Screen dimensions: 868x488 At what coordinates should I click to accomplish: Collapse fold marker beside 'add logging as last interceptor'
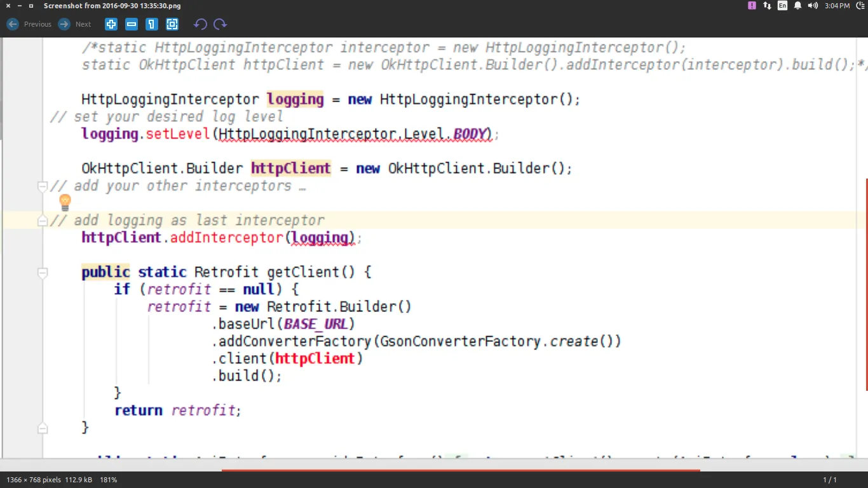43,220
